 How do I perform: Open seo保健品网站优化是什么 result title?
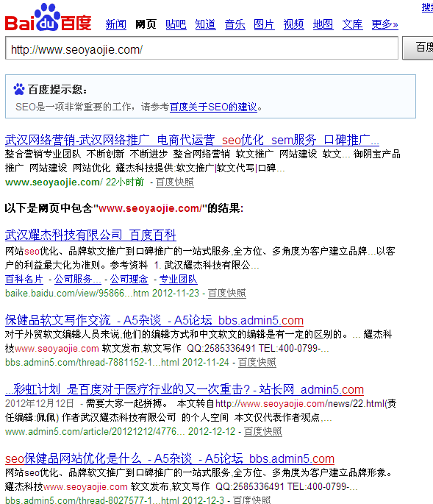point(170,458)
